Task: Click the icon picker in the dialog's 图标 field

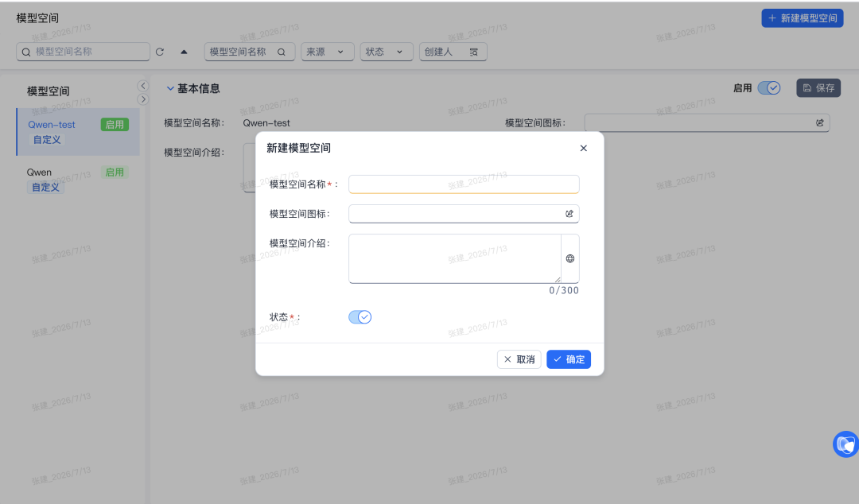Action: (x=569, y=214)
